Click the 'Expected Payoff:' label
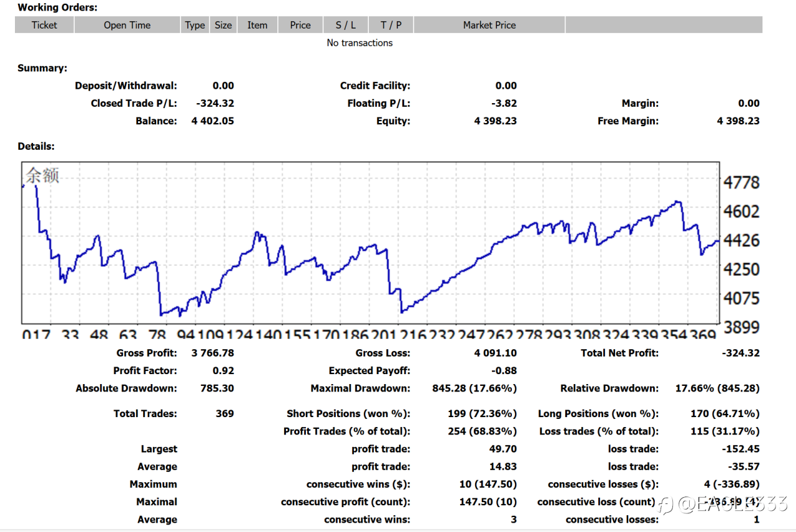 pyautogui.click(x=369, y=370)
